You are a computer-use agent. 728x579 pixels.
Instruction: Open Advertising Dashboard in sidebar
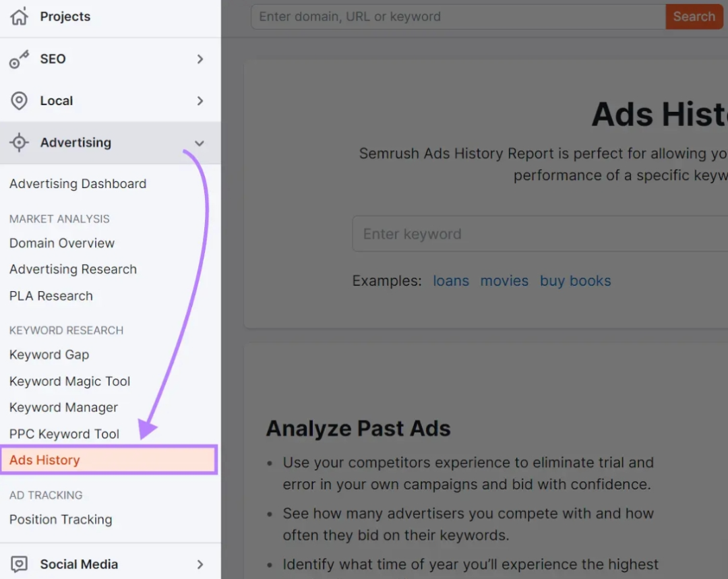coord(78,184)
